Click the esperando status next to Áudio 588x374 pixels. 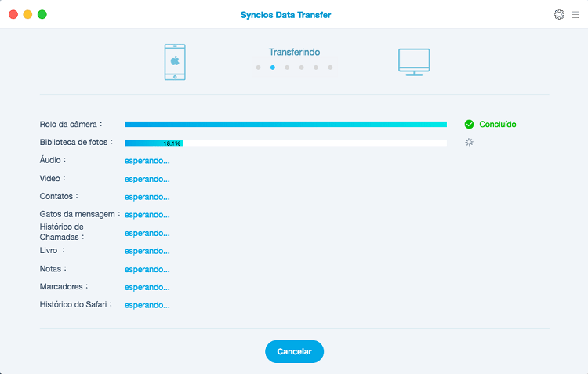(x=147, y=161)
